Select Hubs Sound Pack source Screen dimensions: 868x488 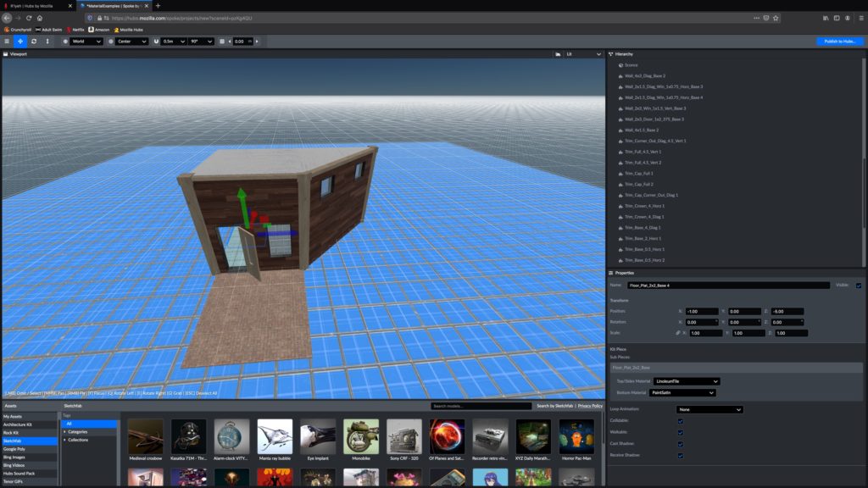pos(29,474)
